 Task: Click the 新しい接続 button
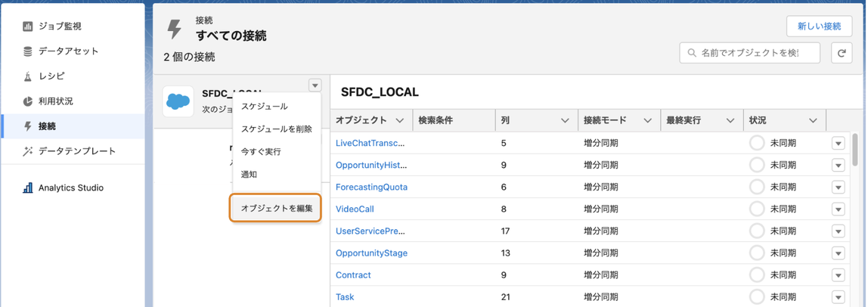pyautogui.click(x=819, y=26)
